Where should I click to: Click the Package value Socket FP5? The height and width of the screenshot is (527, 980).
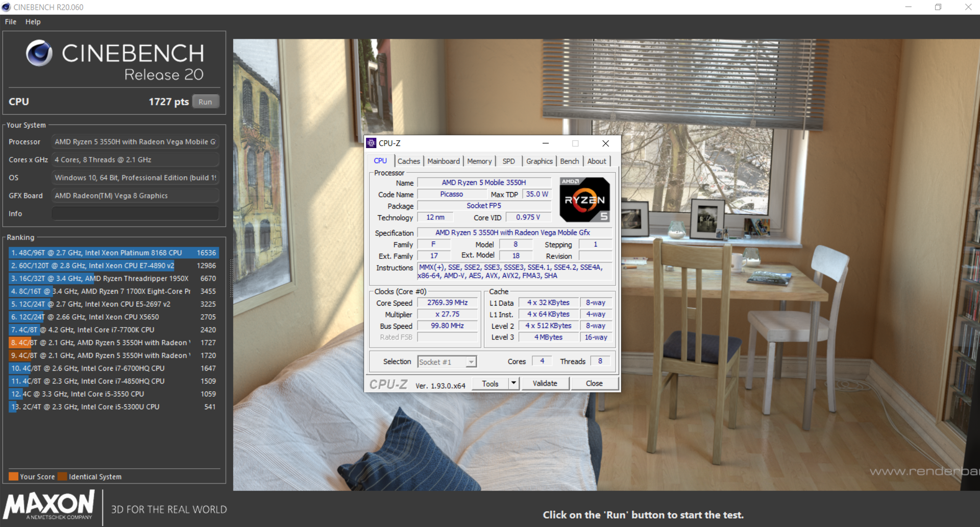(x=484, y=206)
